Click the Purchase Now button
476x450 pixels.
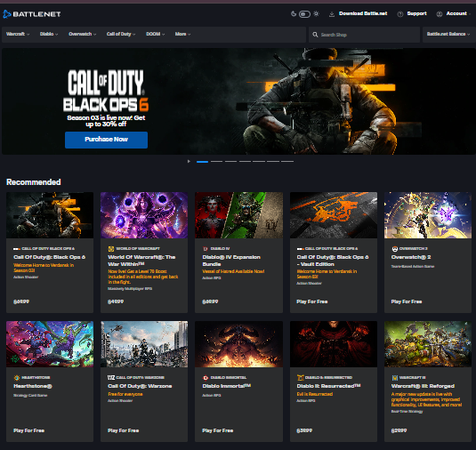pyautogui.click(x=106, y=140)
